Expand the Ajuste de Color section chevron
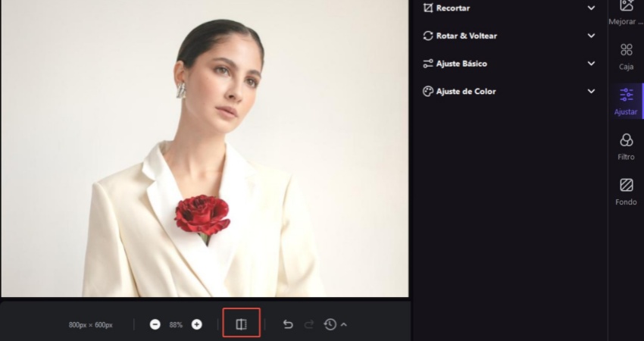This screenshot has height=341, width=644. (591, 92)
